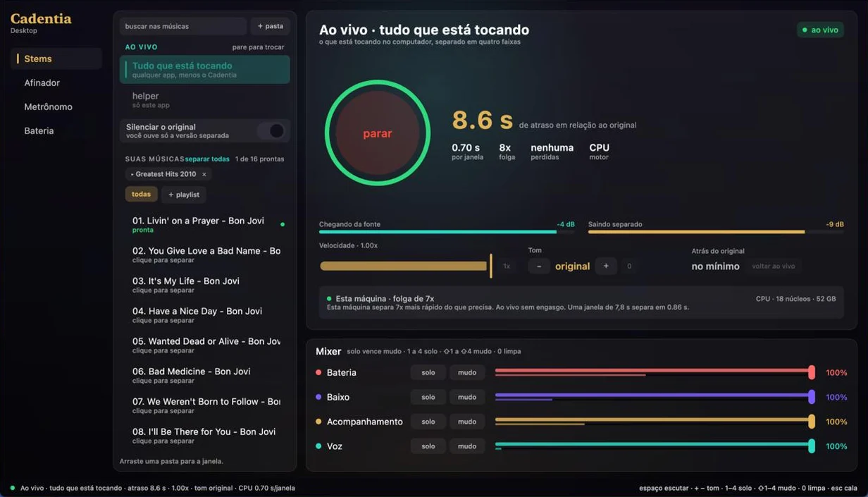
Task: Reset pitch using the 0 button
Action: pos(629,266)
